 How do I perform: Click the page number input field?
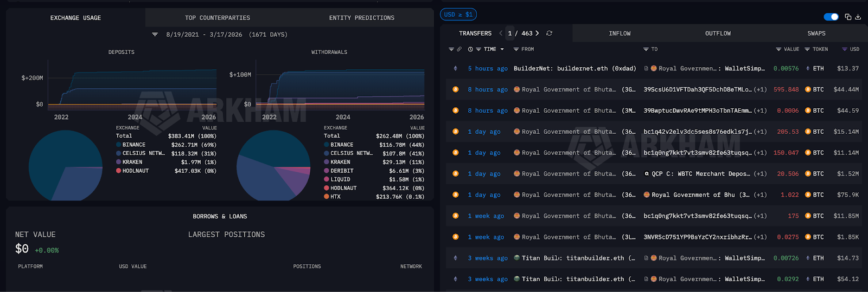point(510,34)
